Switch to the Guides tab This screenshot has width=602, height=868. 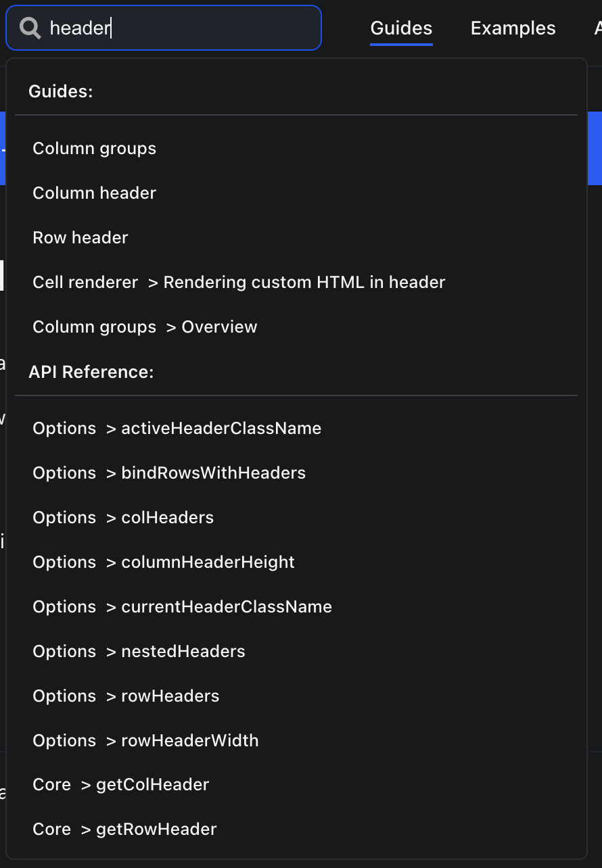tap(401, 28)
